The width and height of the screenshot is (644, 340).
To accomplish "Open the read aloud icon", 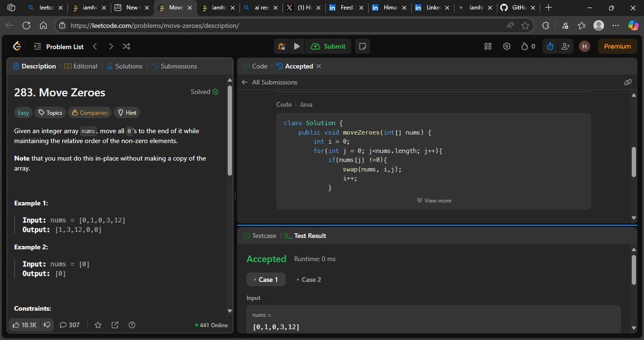I will click(510, 25).
